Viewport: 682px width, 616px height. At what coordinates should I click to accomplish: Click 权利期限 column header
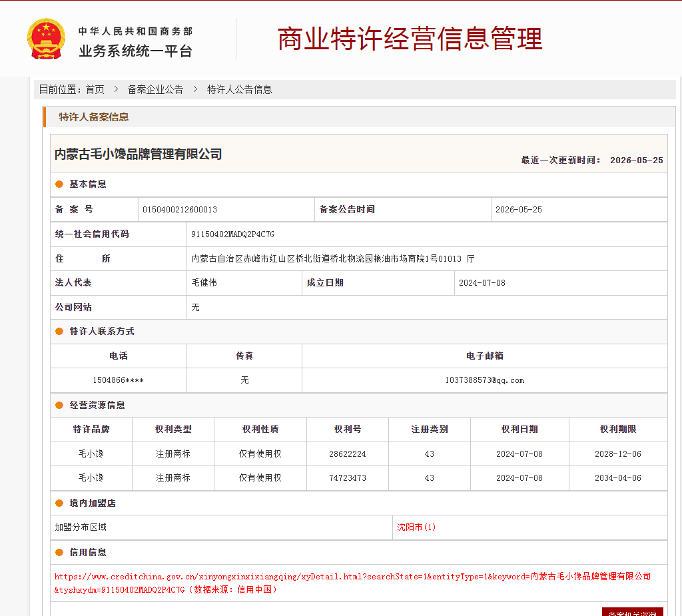[618, 430]
